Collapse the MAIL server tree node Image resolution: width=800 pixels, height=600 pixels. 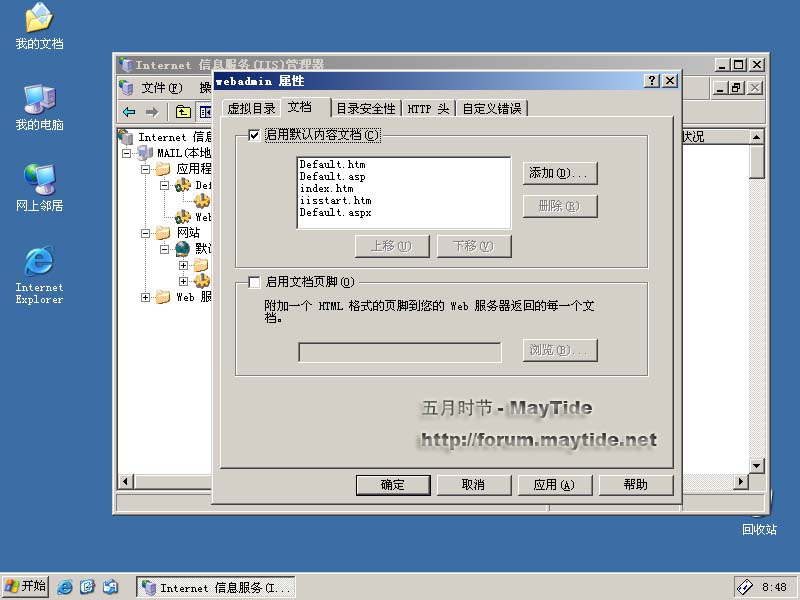point(127,153)
